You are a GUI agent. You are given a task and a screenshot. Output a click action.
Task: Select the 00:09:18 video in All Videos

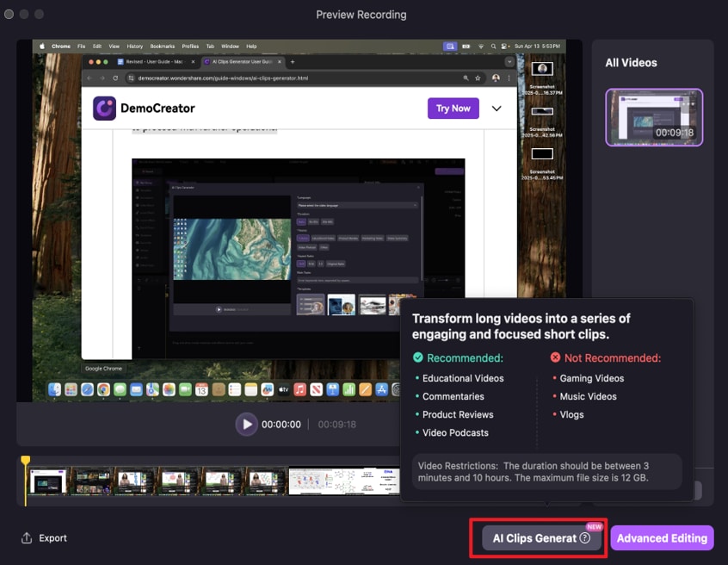pyautogui.click(x=654, y=117)
